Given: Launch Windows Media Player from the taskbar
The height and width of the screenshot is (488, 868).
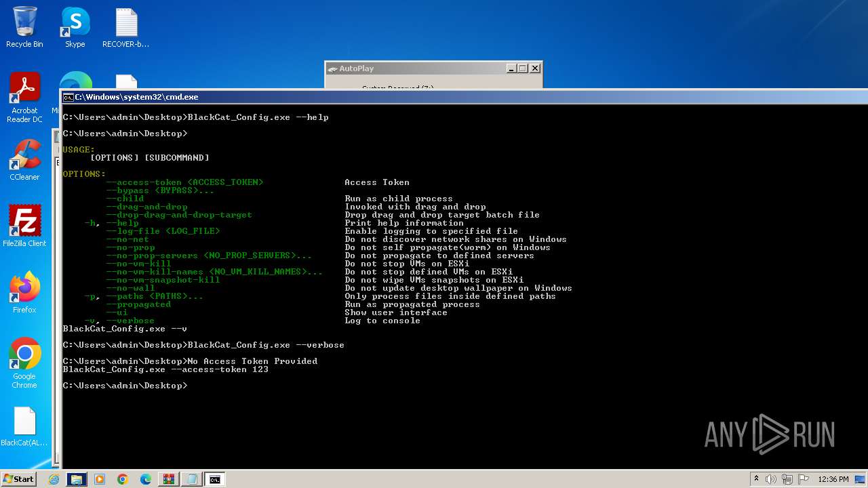Looking at the screenshot, I should pyautogui.click(x=100, y=479).
